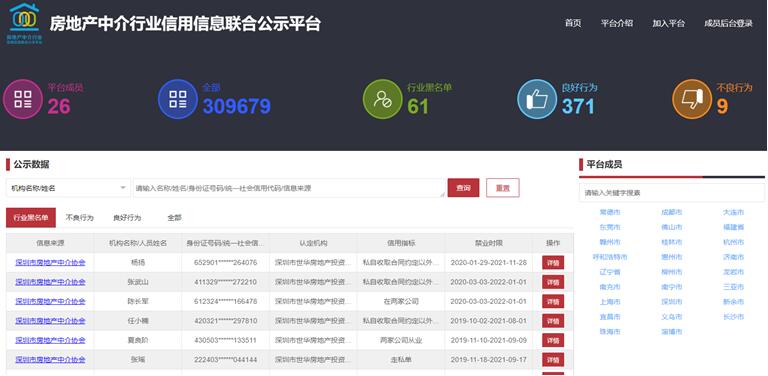Screen dimensions: 768x376
Task: Click the 重置 button
Action: [503, 188]
